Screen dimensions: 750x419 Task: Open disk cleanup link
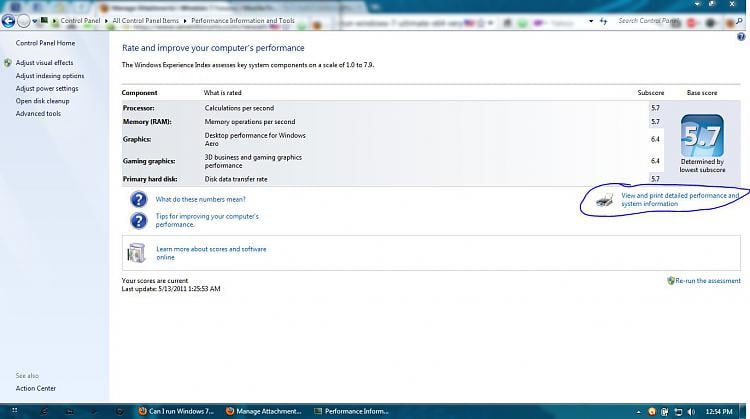click(43, 101)
